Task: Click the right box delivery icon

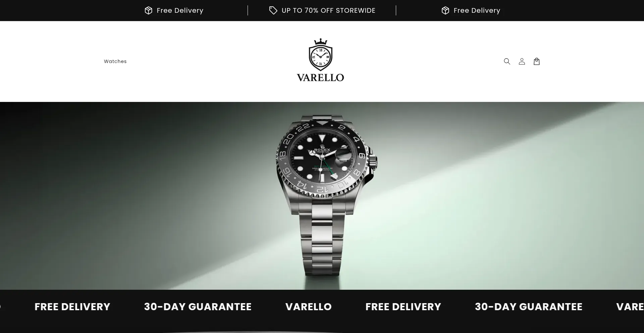Action: (x=445, y=10)
